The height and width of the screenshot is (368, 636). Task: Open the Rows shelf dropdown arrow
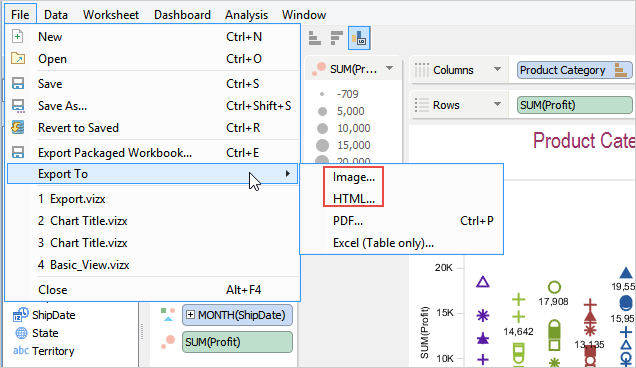click(x=497, y=105)
